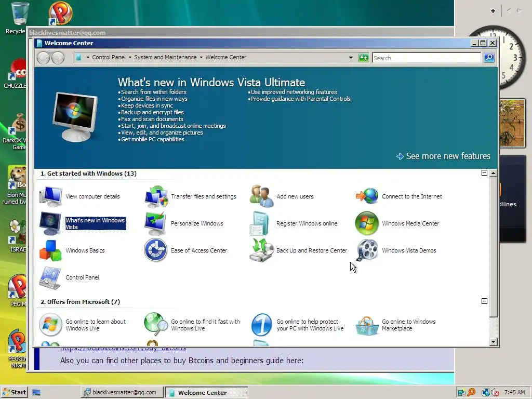Click Connect to the Internet label
This screenshot has height=399, width=532.
[412, 196]
